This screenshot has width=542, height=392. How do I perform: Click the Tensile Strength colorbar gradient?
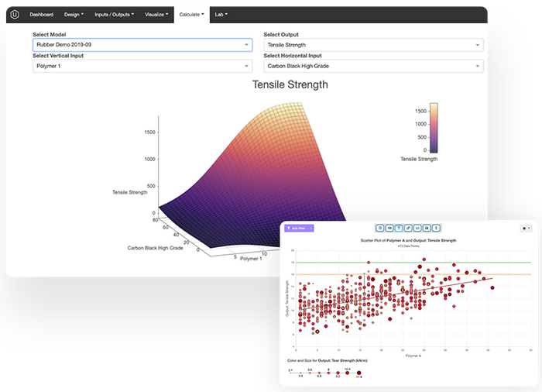[434, 128]
